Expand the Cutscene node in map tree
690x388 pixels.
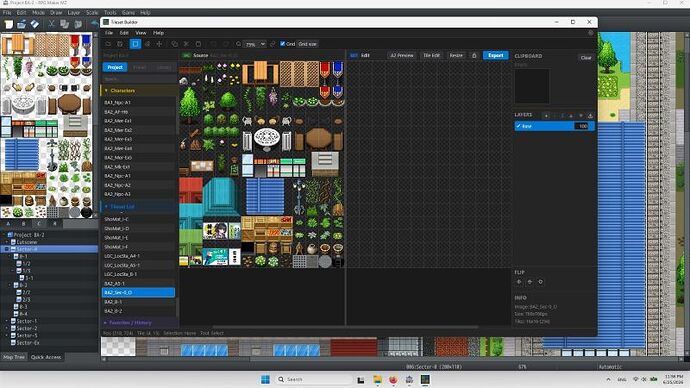7,242
